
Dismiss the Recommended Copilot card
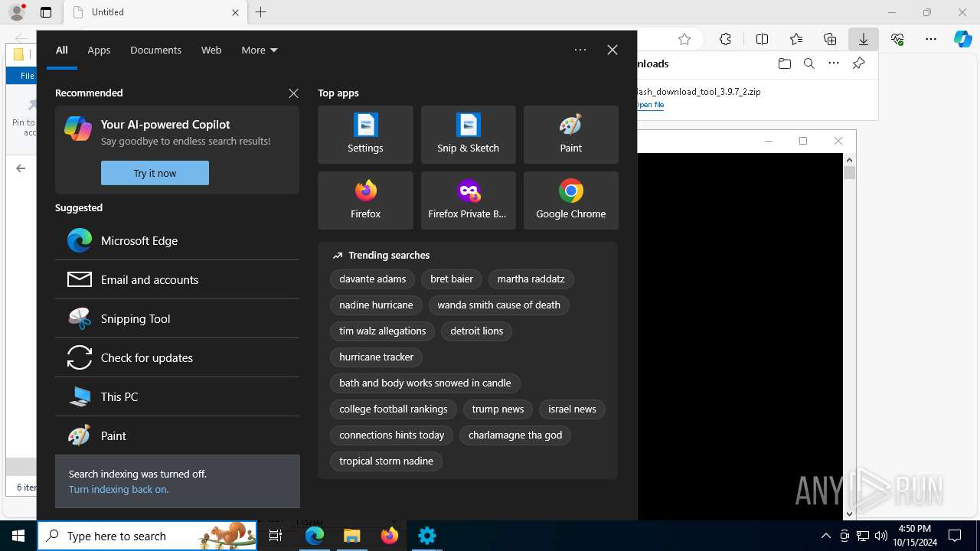click(293, 93)
